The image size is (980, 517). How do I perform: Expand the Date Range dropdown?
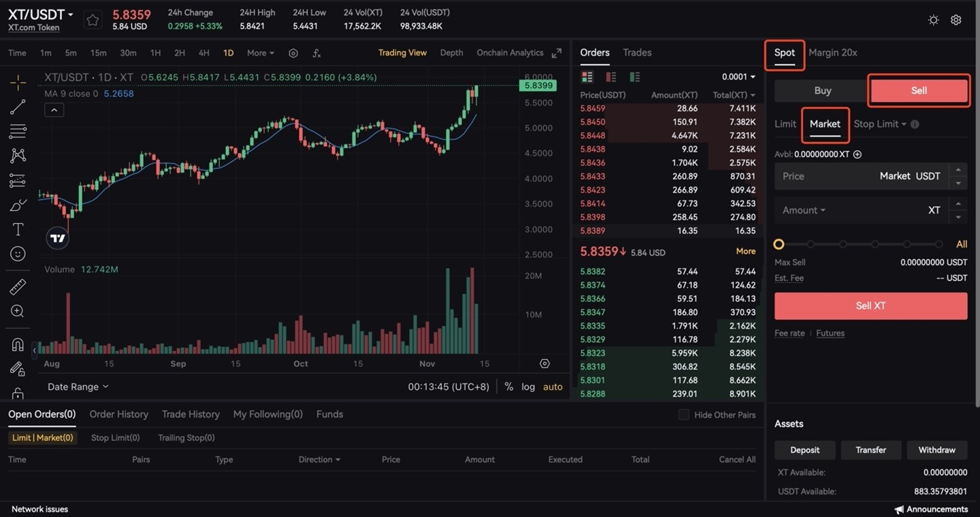pyautogui.click(x=78, y=386)
